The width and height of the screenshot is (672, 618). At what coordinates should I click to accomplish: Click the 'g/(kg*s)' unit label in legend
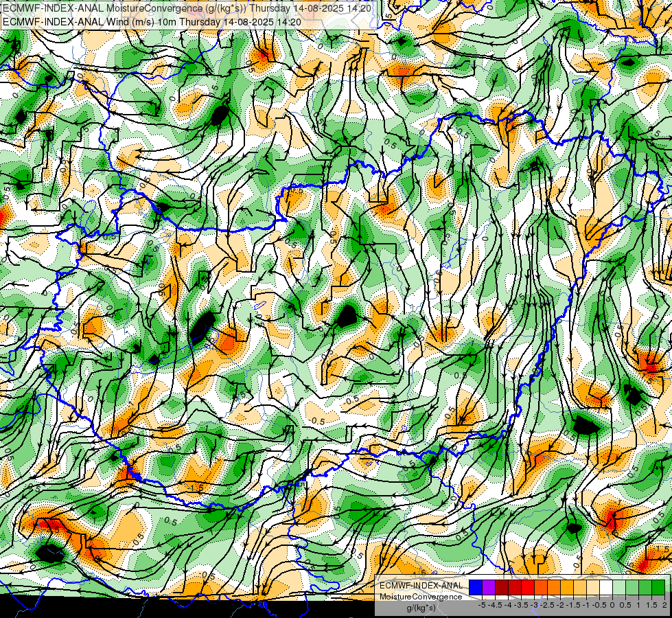click(421, 608)
